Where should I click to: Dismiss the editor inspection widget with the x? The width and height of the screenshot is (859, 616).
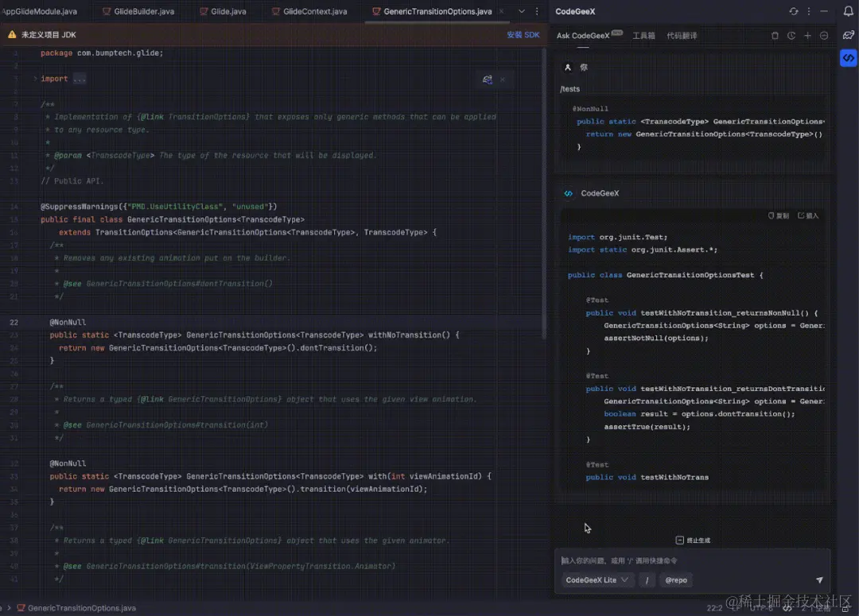click(x=503, y=79)
